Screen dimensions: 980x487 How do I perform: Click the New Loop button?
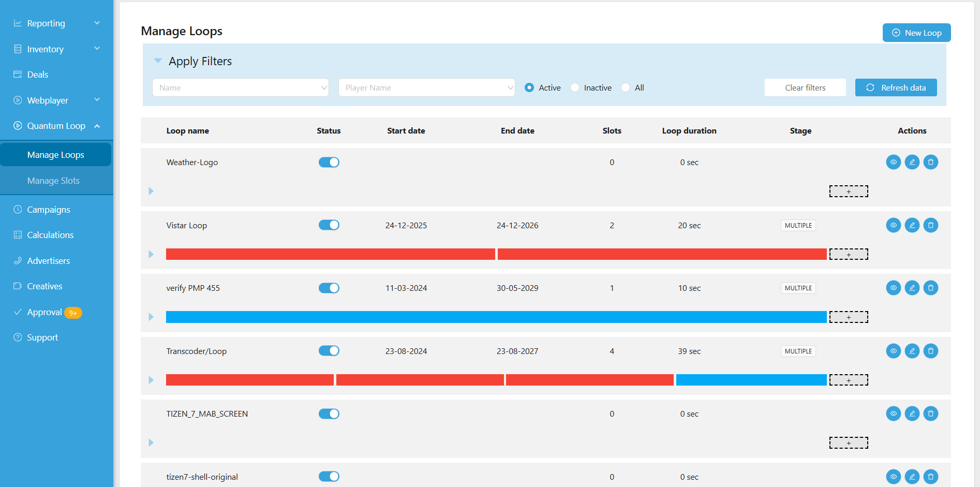916,33
